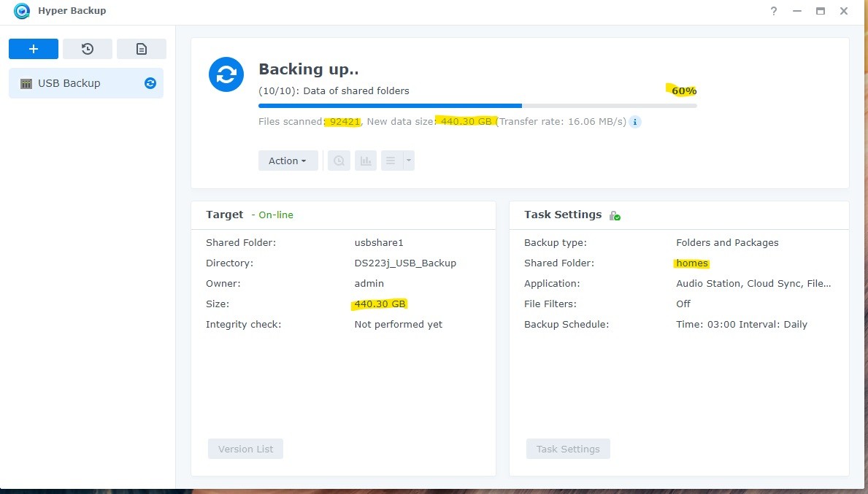Click the spinning sync icon on USB Backup

[x=150, y=83]
